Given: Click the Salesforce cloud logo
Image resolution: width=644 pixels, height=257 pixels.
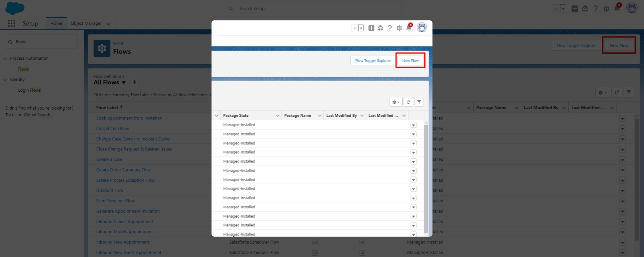Looking at the screenshot, I should 15,8.
